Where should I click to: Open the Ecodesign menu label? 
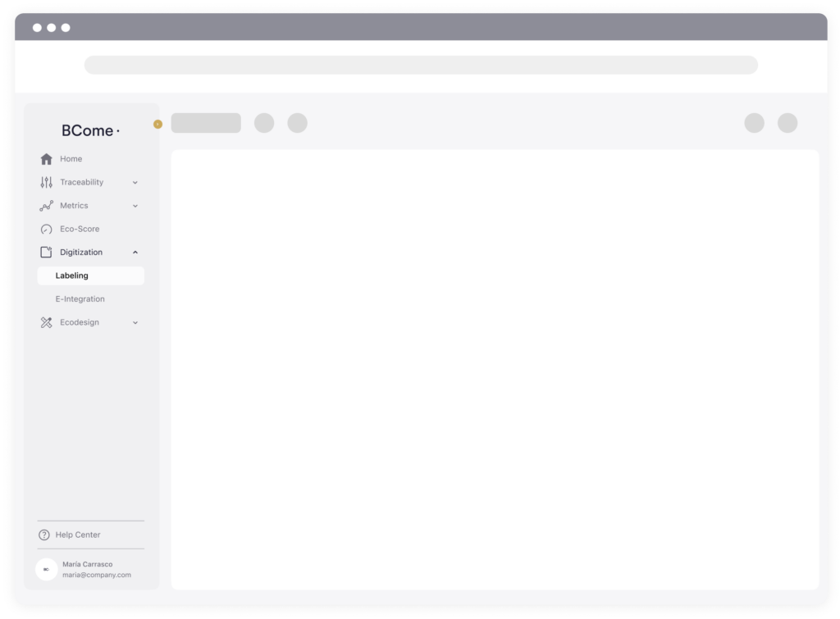pos(80,322)
